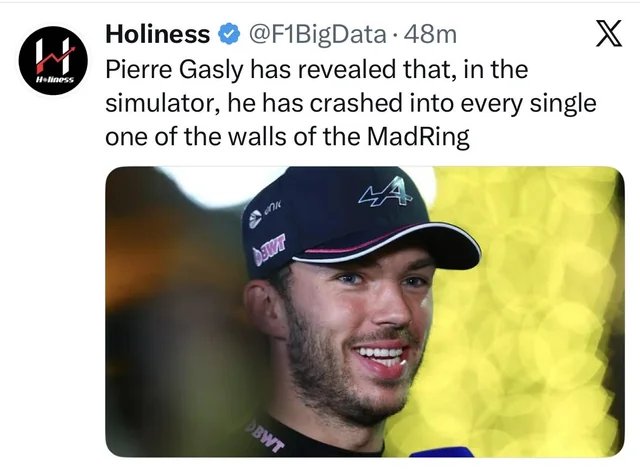The image size is (640, 471).
Task: Open the Holiness profile avatar
Action: pos(53,60)
